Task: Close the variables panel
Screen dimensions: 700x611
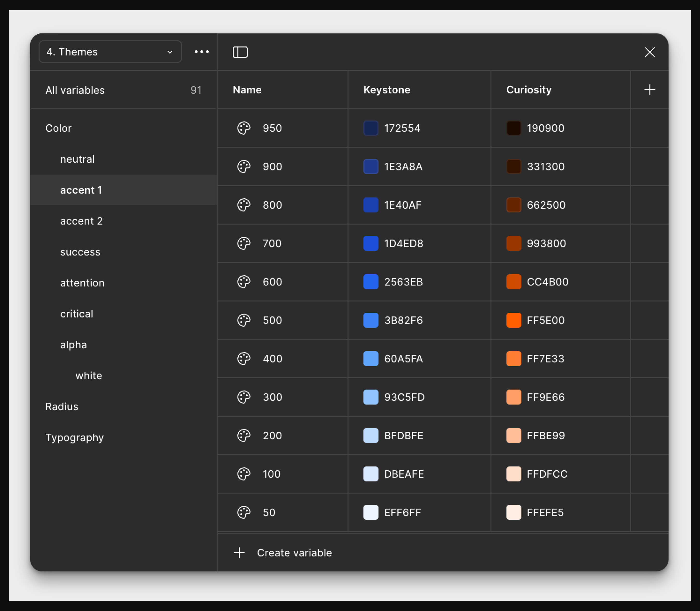Action: point(650,52)
